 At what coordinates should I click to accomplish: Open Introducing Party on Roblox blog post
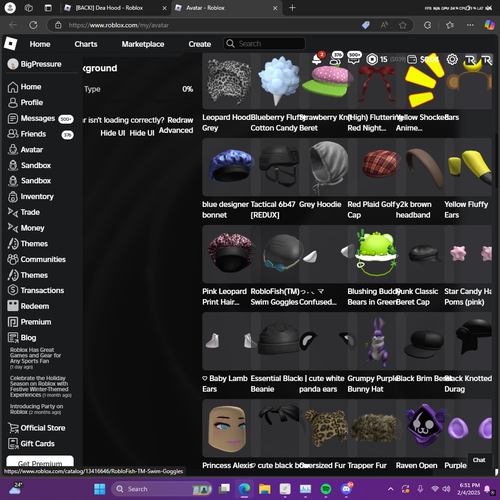pyautogui.click(x=36, y=409)
